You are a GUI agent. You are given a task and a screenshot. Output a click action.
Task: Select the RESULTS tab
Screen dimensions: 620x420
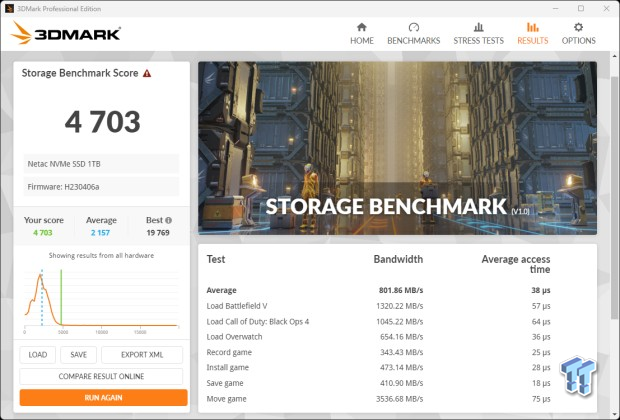pos(533,34)
